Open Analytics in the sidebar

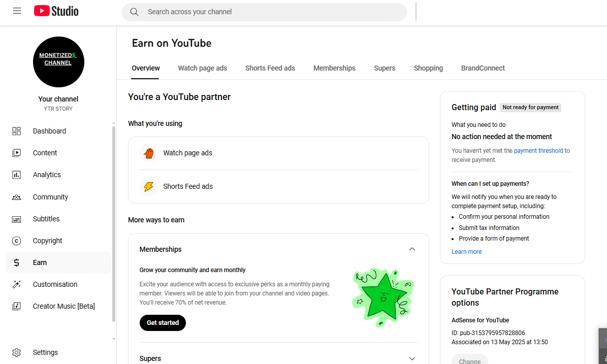[58, 175]
